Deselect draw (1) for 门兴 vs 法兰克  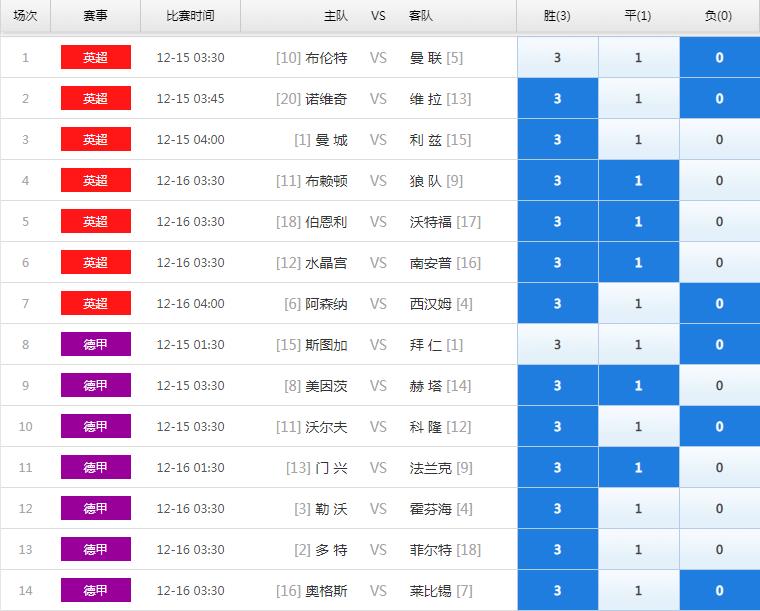click(638, 468)
